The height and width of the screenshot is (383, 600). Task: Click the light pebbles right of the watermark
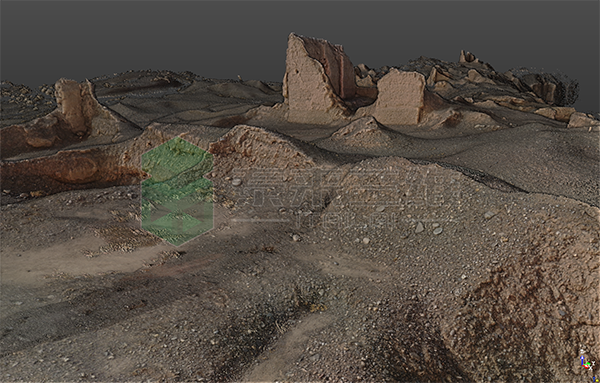[x=429, y=228]
